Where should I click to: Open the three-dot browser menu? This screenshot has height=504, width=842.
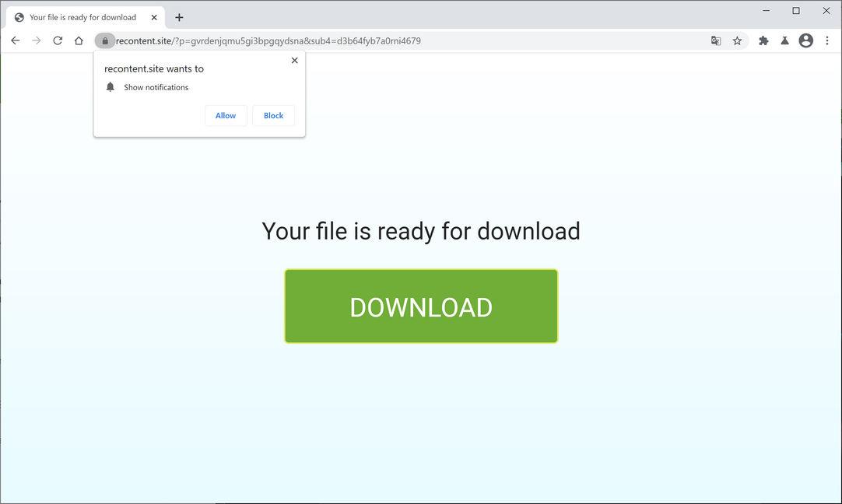pos(827,40)
